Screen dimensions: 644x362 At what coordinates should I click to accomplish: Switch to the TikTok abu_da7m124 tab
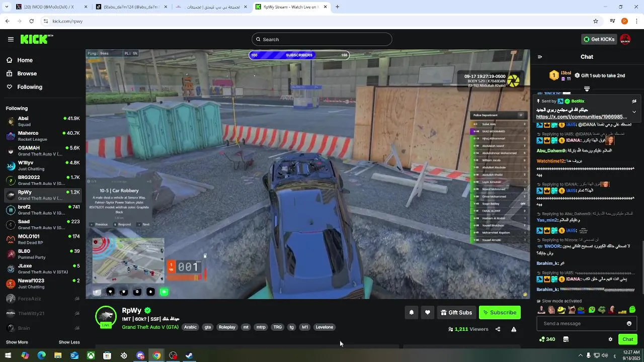[131, 7]
